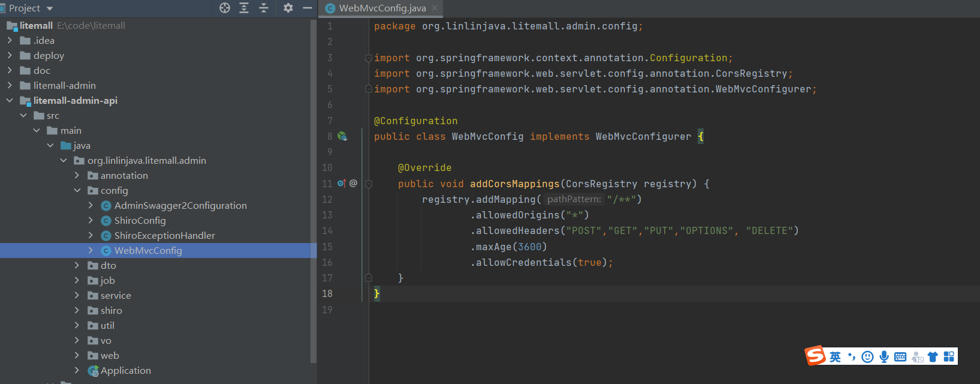Open the Sogou soft keyboard icon
This screenshot has height=384, width=980.
(x=900, y=357)
